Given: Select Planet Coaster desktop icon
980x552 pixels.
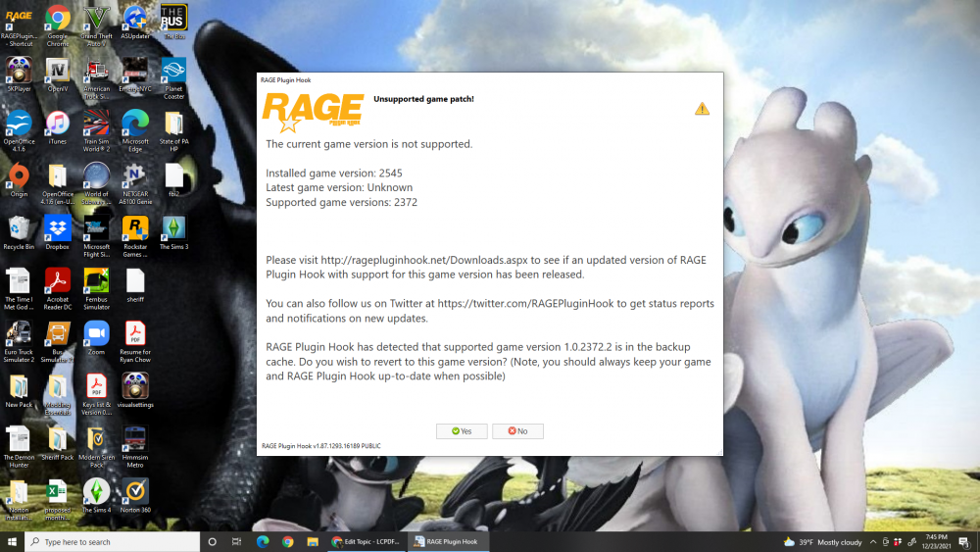Looking at the screenshot, I should tap(173, 78).
